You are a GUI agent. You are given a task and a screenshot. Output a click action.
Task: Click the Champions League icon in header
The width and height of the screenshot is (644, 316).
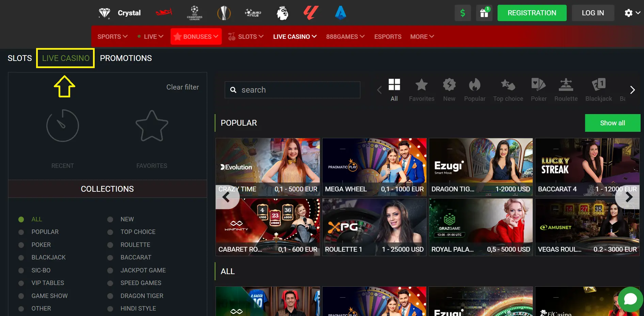194,13
